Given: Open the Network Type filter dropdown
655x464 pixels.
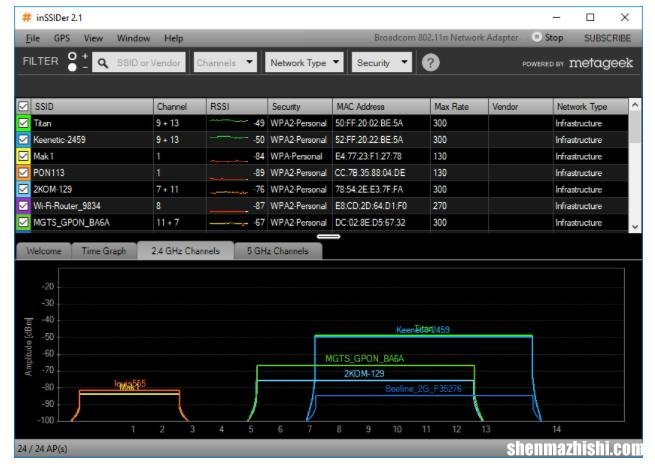Looking at the screenshot, I should pyautogui.click(x=304, y=62).
